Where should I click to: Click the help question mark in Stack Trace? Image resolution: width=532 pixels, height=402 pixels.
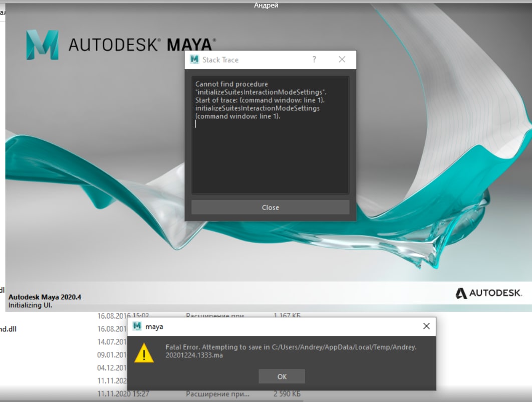tap(314, 60)
